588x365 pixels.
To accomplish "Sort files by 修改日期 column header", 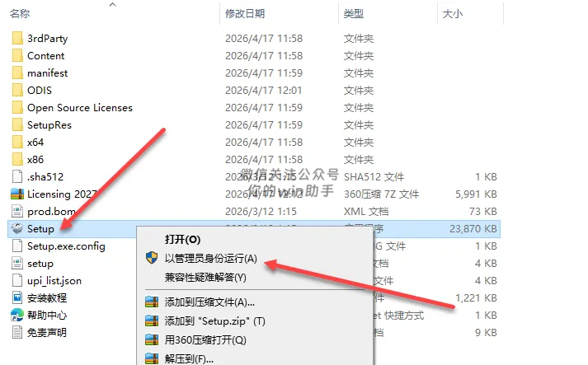I will [x=245, y=14].
